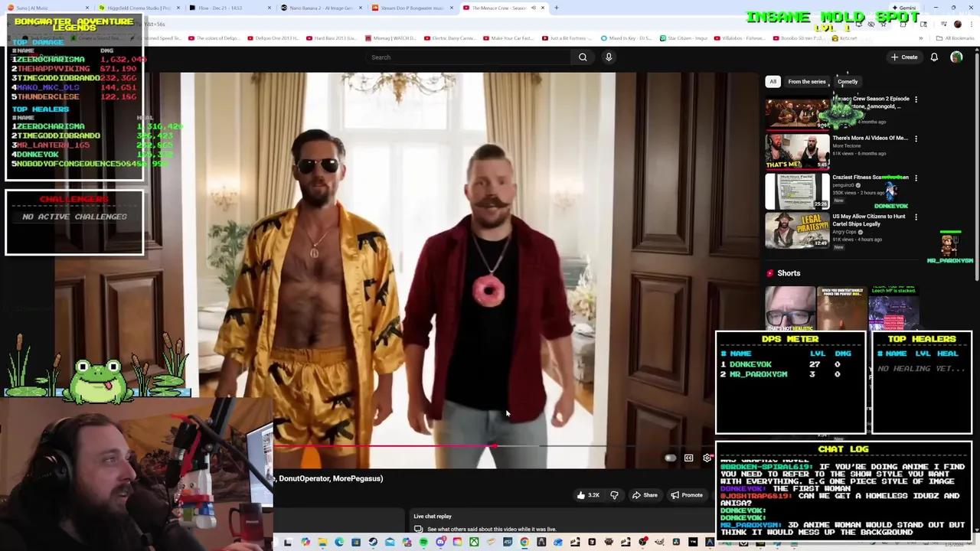980x551 pixels.
Task: Open Electric Daisy Carnival bookmark
Action: [449, 38]
